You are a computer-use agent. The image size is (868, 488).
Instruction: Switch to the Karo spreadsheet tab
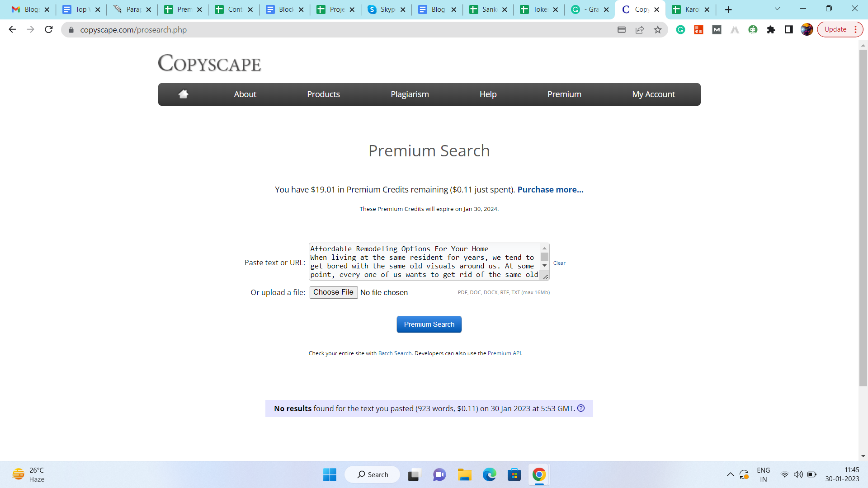coord(691,9)
